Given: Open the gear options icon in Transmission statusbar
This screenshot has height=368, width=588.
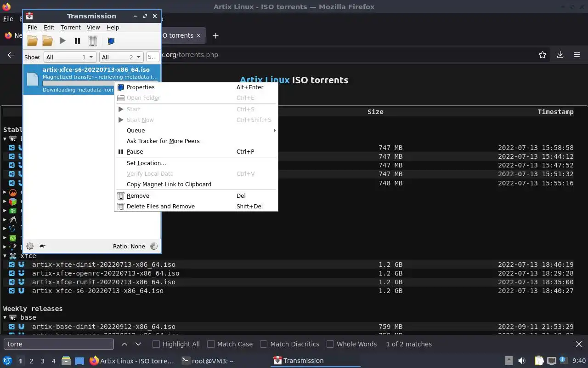Looking at the screenshot, I should point(30,246).
